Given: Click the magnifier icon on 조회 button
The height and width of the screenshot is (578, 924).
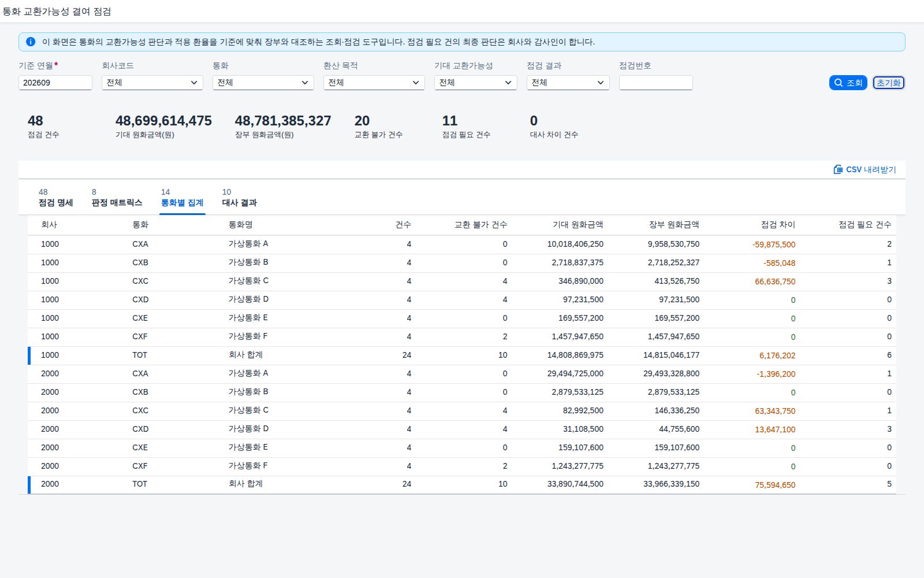Looking at the screenshot, I should [x=839, y=83].
